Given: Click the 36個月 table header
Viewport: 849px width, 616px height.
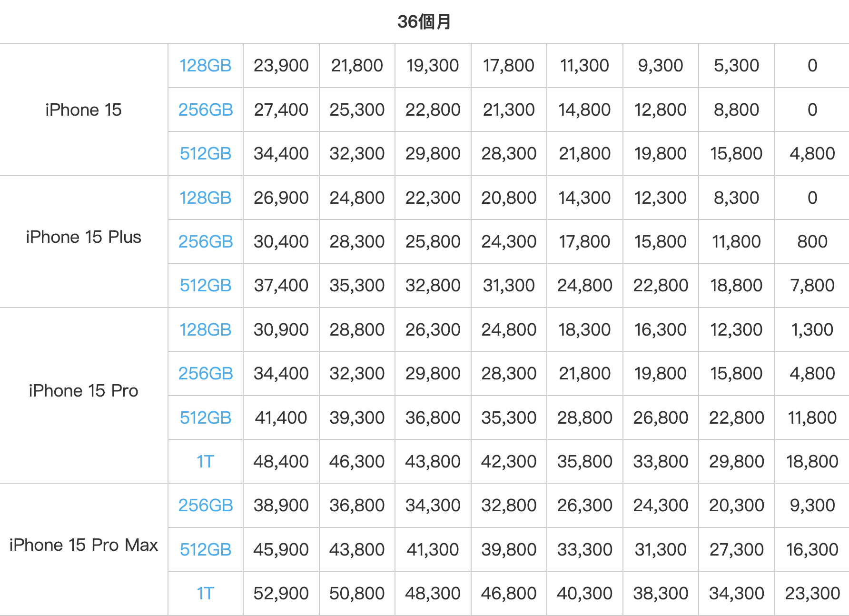Looking at the screenshot, I should click(x=424, y=21).
